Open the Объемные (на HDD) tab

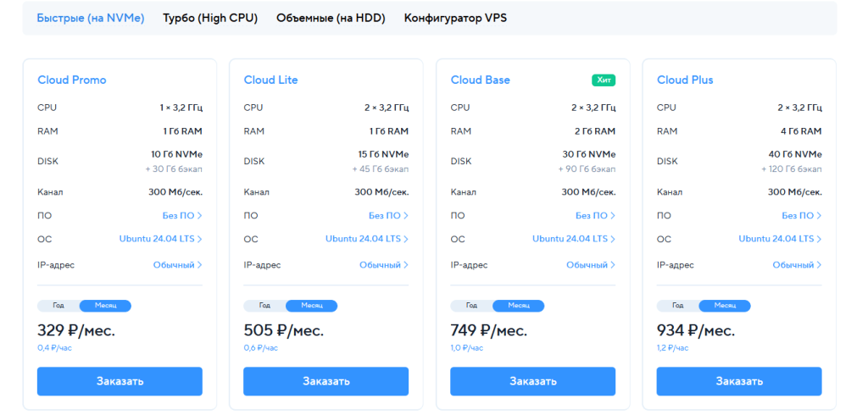click(331, 18)
